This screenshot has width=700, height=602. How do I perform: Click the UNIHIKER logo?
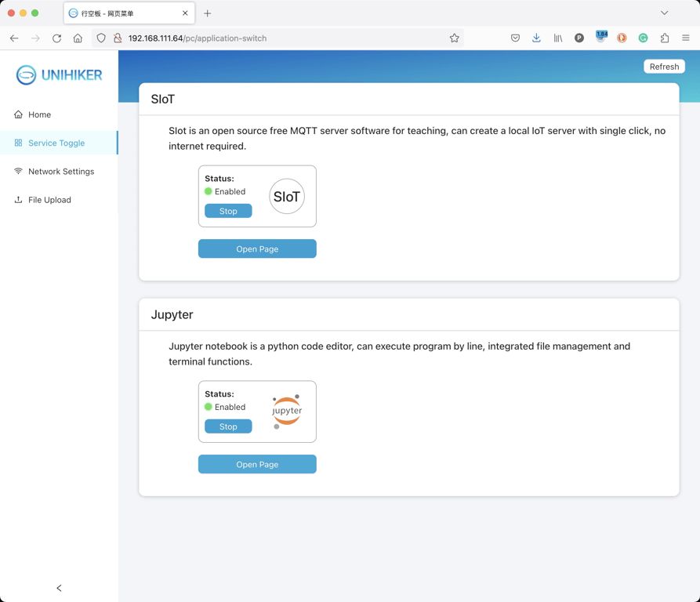tap(60, 75)
